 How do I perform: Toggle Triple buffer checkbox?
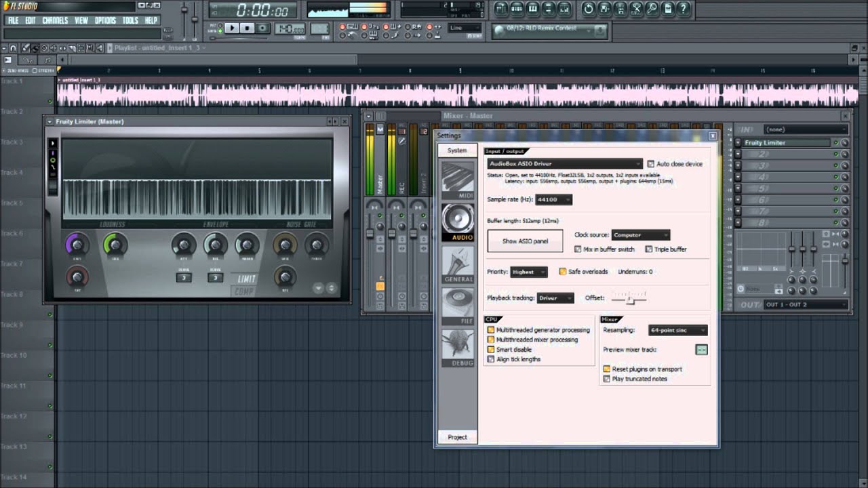pos(649,249)
